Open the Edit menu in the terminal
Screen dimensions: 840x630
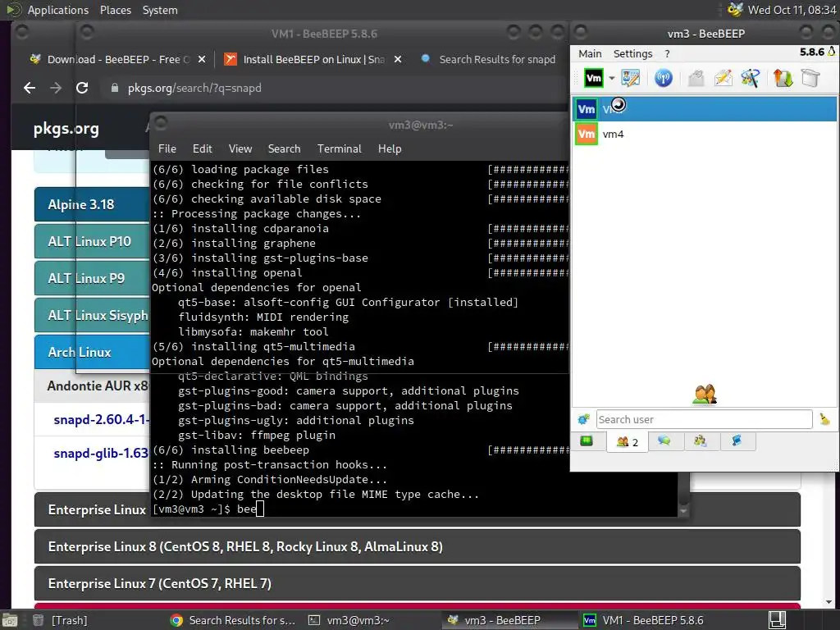(x=202, y=148)
